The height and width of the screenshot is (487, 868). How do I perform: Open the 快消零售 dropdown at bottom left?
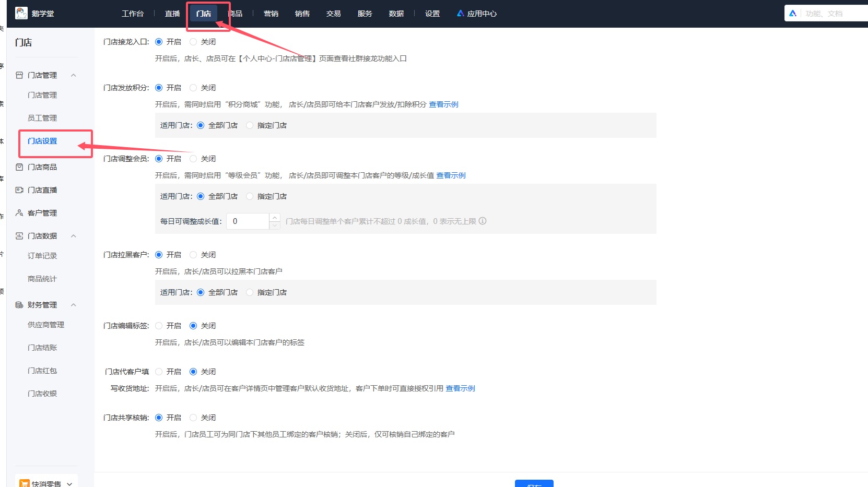(x=46, y=483)
